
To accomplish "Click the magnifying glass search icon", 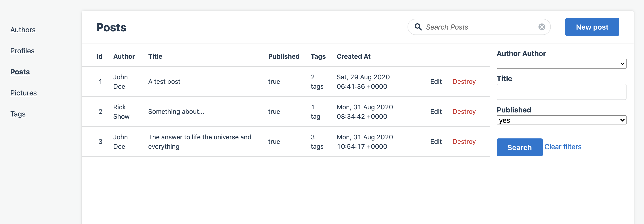I will [418, 27].
